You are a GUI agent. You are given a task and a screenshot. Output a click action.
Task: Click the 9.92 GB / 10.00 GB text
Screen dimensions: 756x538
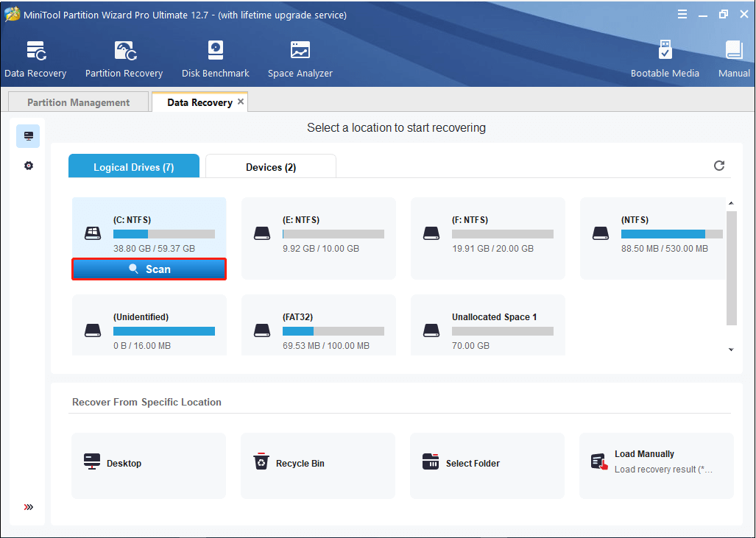[x=321, y=249]
